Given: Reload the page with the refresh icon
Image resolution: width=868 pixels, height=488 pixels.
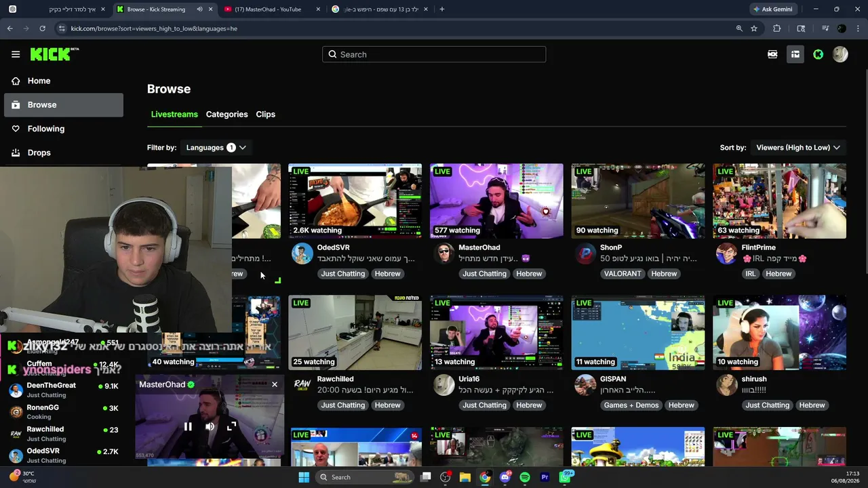Looking at the screenshot, I should point(42,28).
